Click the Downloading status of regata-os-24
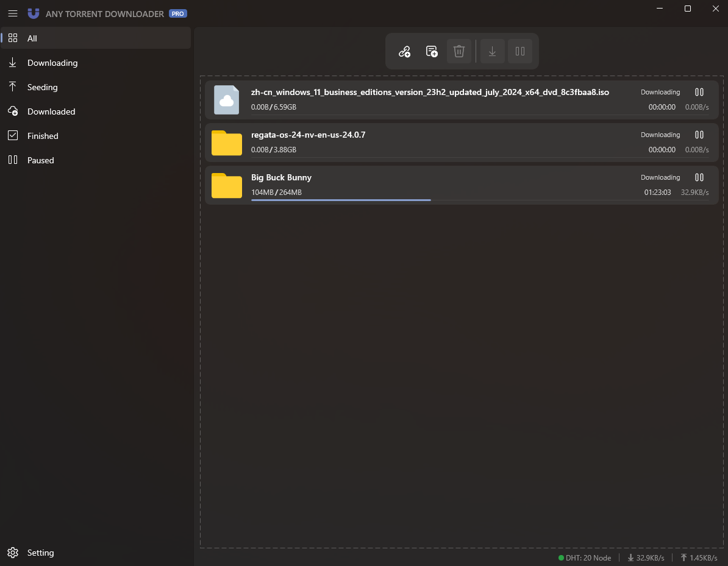 tap(660, 135)
